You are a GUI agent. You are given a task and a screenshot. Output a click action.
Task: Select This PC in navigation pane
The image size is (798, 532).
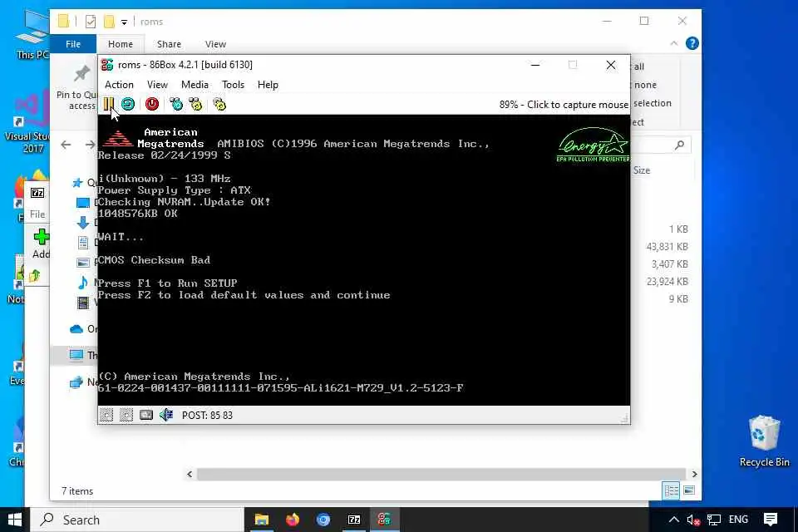[x=76, y=355]
